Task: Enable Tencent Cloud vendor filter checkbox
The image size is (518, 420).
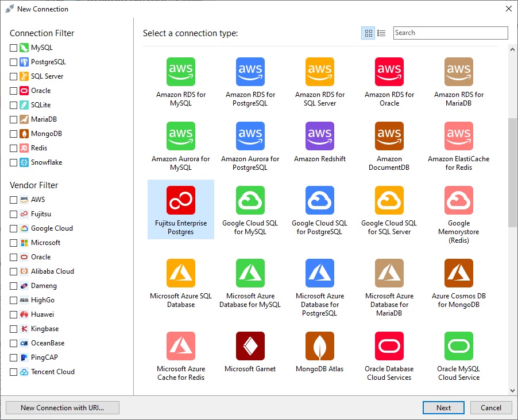Action: [14, 372]
